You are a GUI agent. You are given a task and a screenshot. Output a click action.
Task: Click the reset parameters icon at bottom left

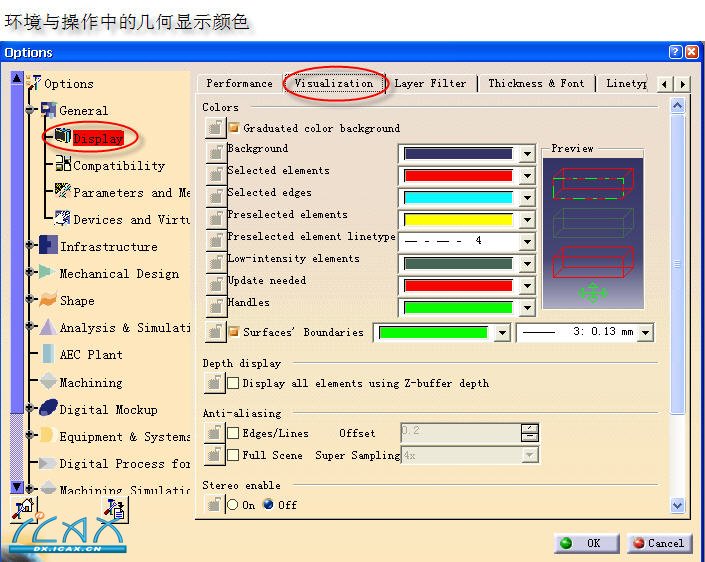(x=24, y=509)
